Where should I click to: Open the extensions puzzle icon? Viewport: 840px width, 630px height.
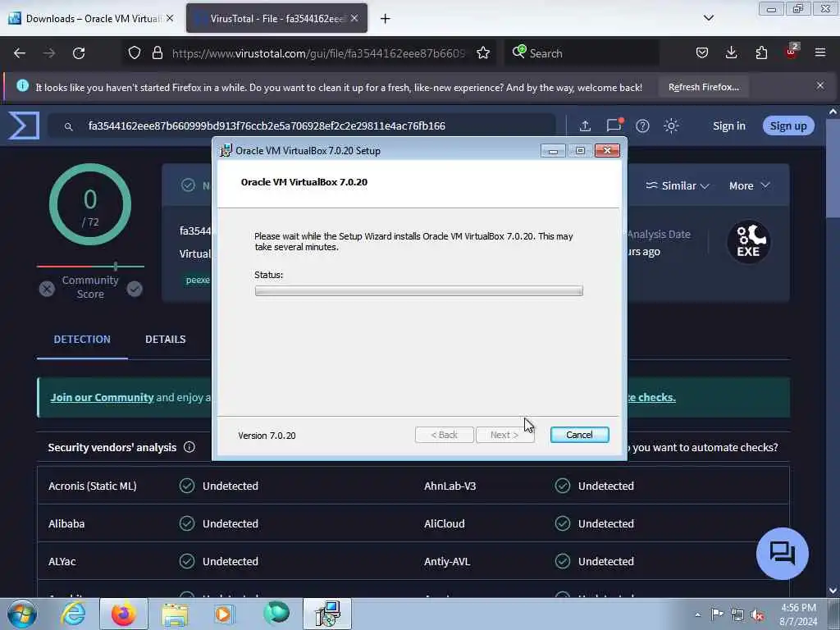pos(761,52)
